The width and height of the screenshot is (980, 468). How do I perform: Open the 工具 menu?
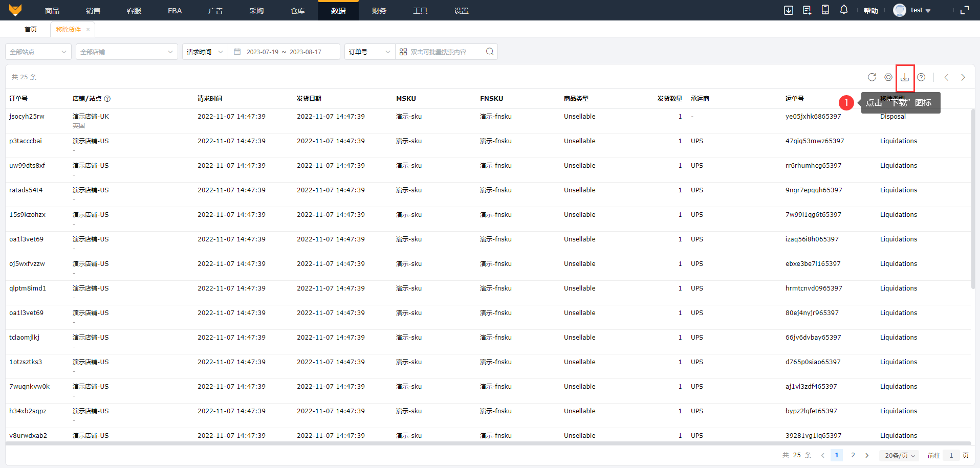click(x=420, y=10)
